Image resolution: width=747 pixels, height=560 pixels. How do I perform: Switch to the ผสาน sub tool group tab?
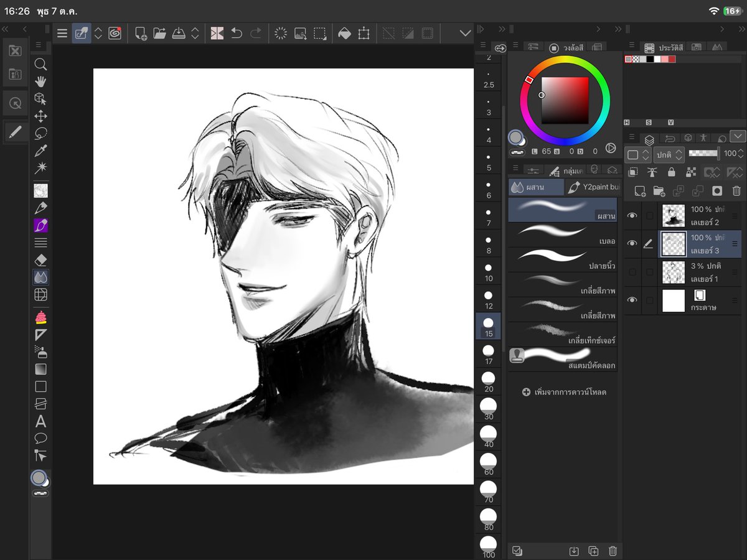click(x=536, y=187)
